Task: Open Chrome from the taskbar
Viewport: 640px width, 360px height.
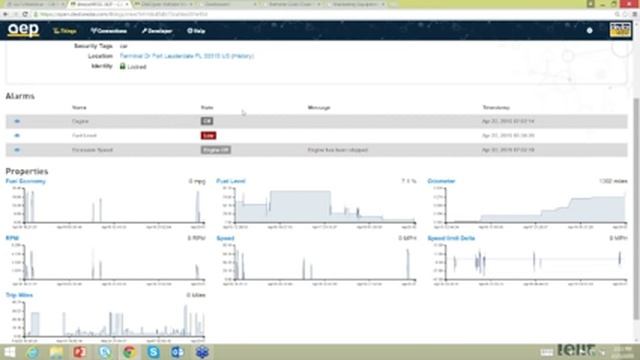Action: click(x=129, y=352)
